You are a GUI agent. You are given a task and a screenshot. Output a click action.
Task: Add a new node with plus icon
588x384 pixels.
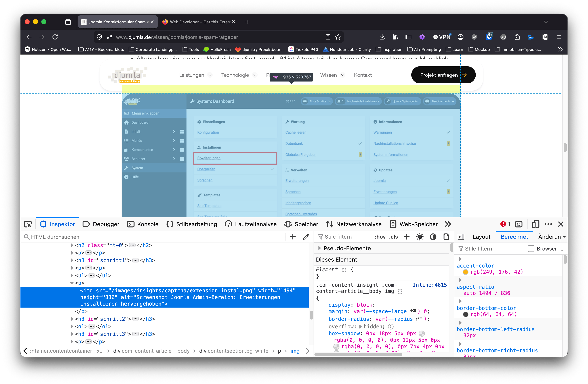(293, 237)
